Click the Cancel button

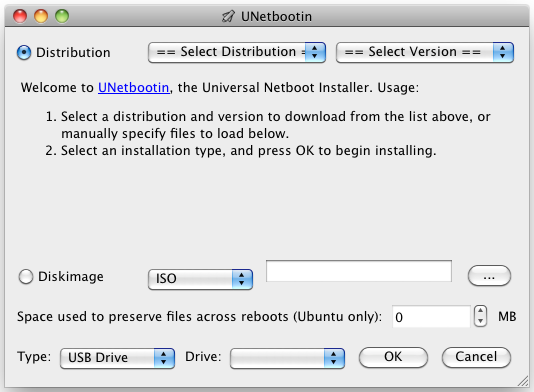pos(476,357)
